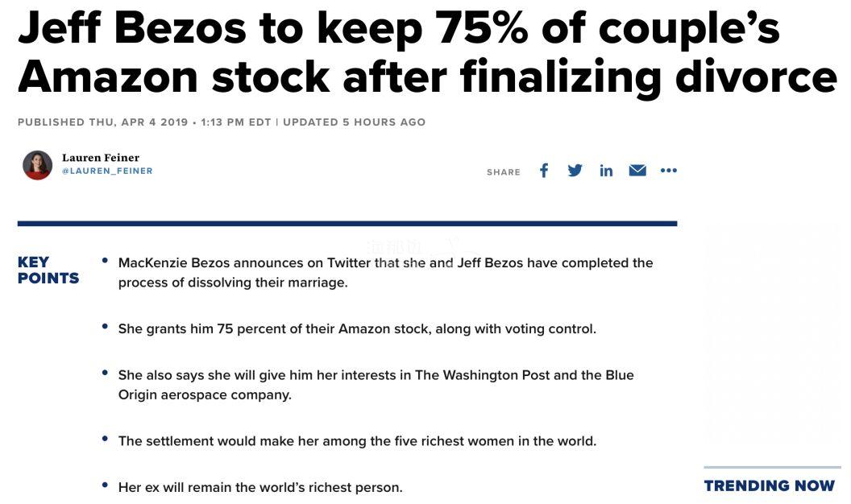Click the KEY POINTS heading
Screen dimensions: 851x504
[48, 271]
